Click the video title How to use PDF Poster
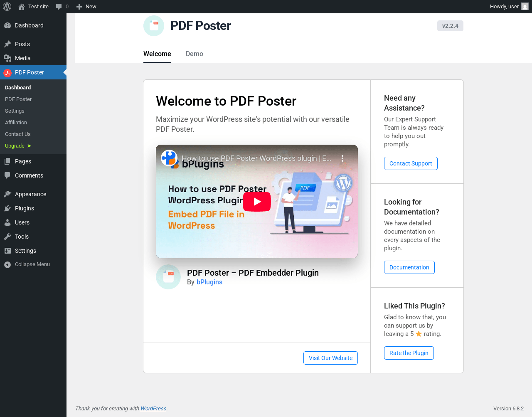This screenshot has height=417, width=532. pyautogui.click(x=256, y=158)
